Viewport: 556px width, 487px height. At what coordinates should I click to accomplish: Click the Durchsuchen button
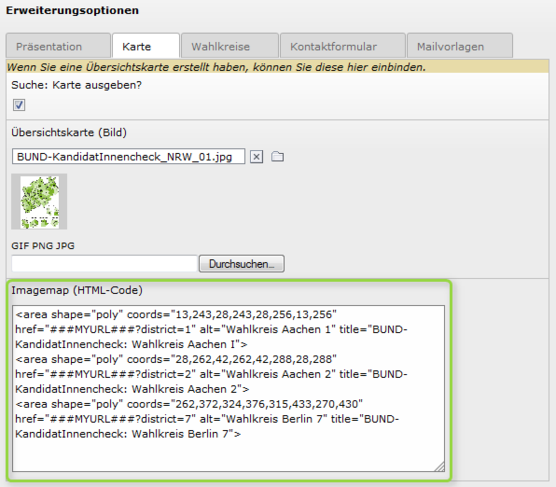coord(241,264)
